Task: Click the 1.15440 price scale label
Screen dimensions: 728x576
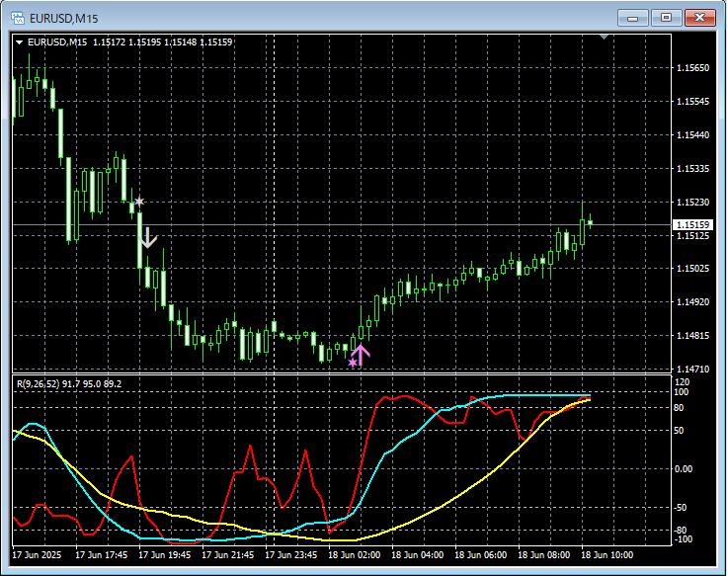Action: point(693,135)
